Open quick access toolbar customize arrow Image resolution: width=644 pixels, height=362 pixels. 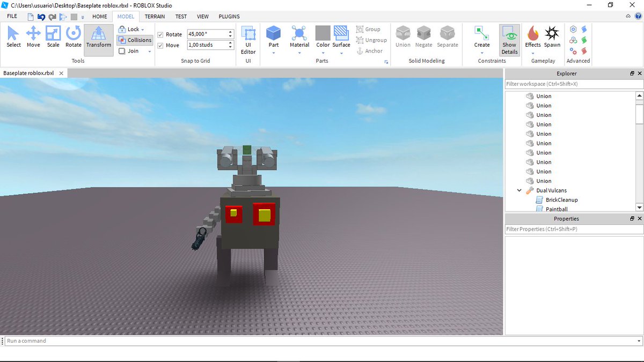(x=83, y=17)
